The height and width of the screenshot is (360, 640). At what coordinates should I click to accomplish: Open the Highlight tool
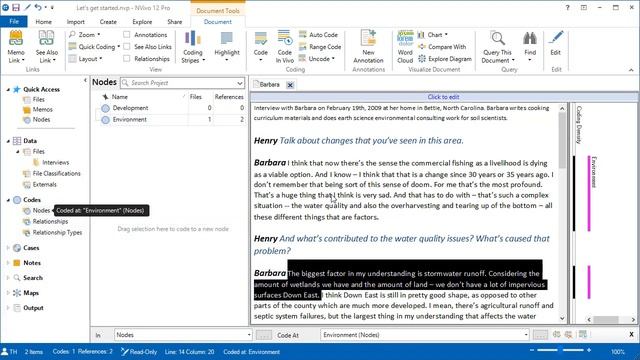click(227, 47)
